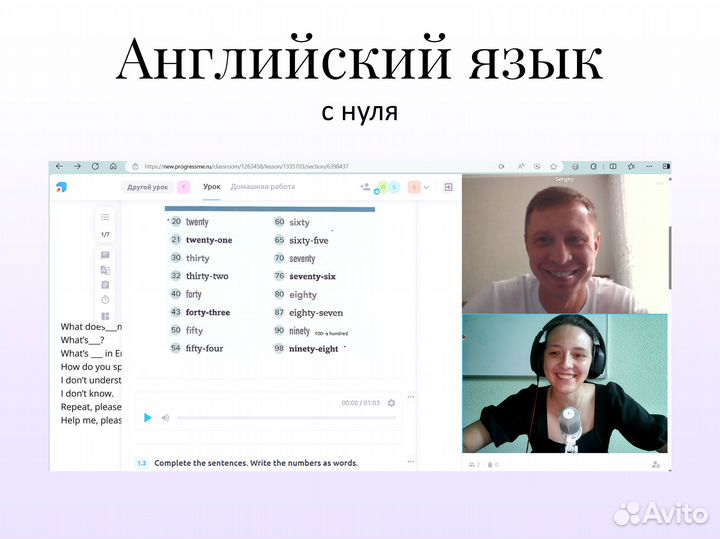
Task: Open the browser downloads icon
Action: tap(575, 167)
